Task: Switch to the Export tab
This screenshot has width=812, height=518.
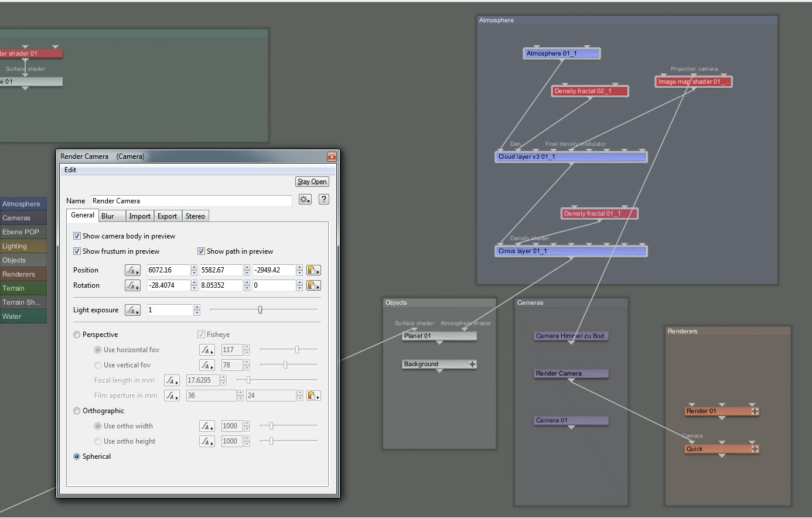Action: pos(167,216)
